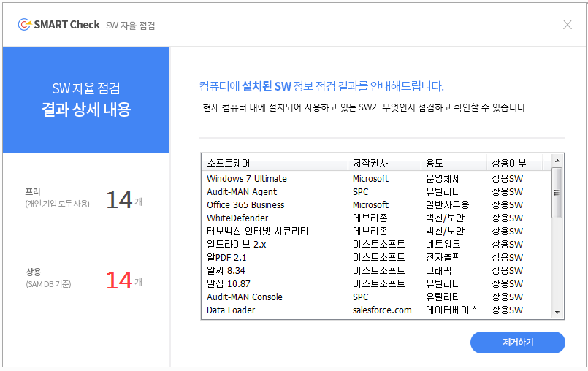Click the 제거하기 button
This screenshot has height=371, width=588.
click(517, 342)
